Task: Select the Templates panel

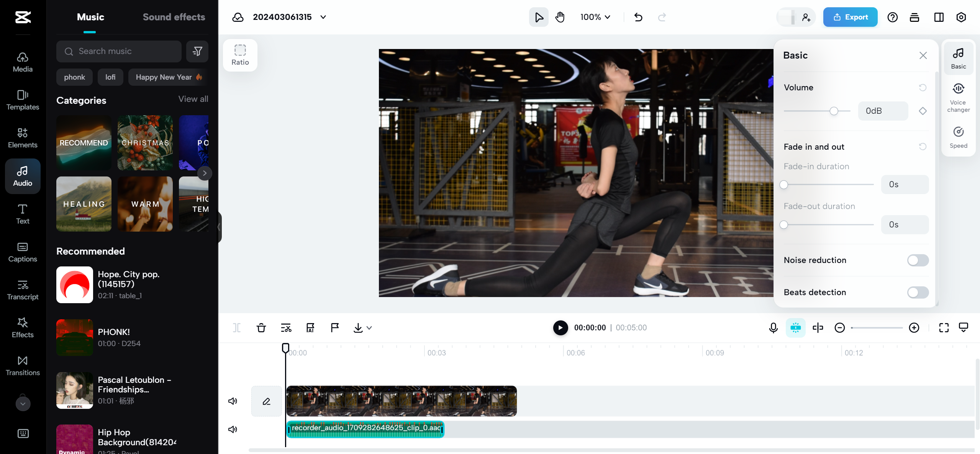Action: point(22,100)
